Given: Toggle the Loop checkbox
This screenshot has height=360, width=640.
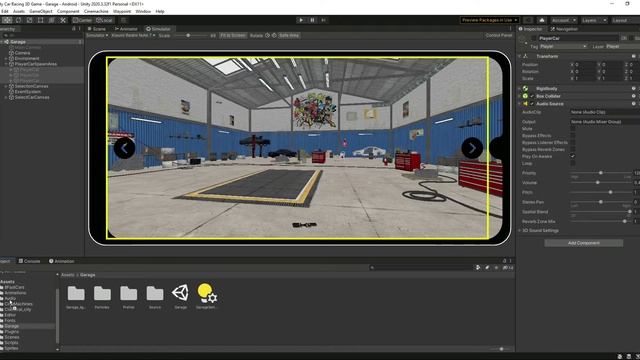Looking at the screenshot, I should pyautogui.click(x=573, y=163).
